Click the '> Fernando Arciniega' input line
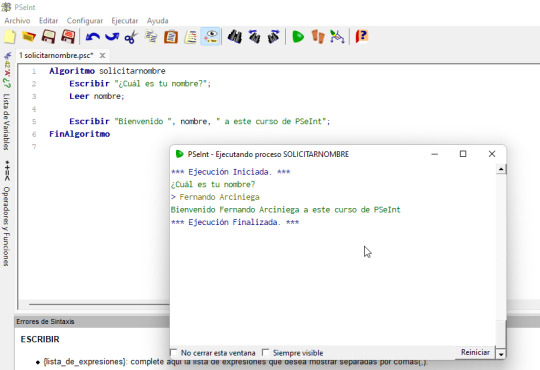 pos(215,197)
